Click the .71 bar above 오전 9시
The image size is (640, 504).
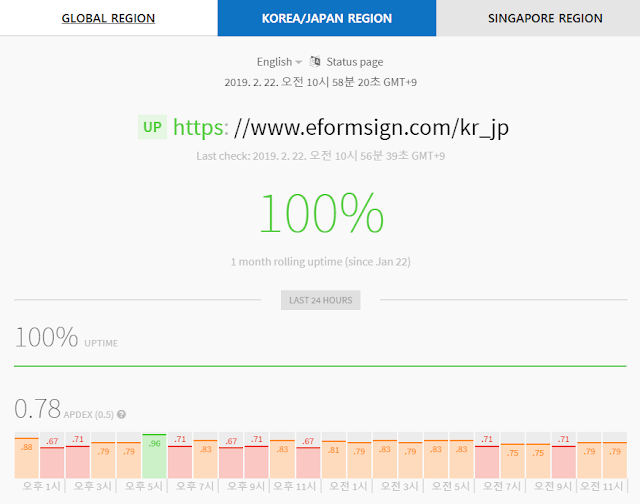coord(564,462)
